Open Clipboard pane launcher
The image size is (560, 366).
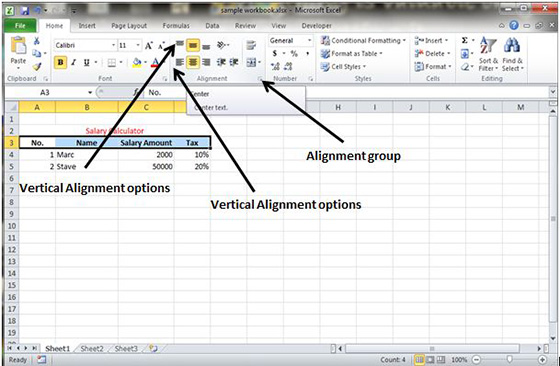click(45, 79)
